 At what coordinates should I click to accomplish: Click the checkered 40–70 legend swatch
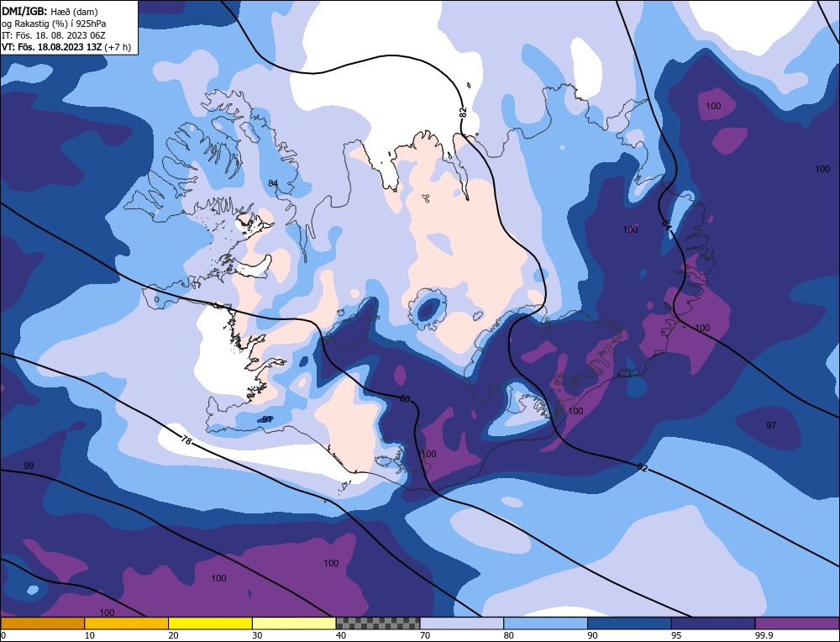[378, 623]
